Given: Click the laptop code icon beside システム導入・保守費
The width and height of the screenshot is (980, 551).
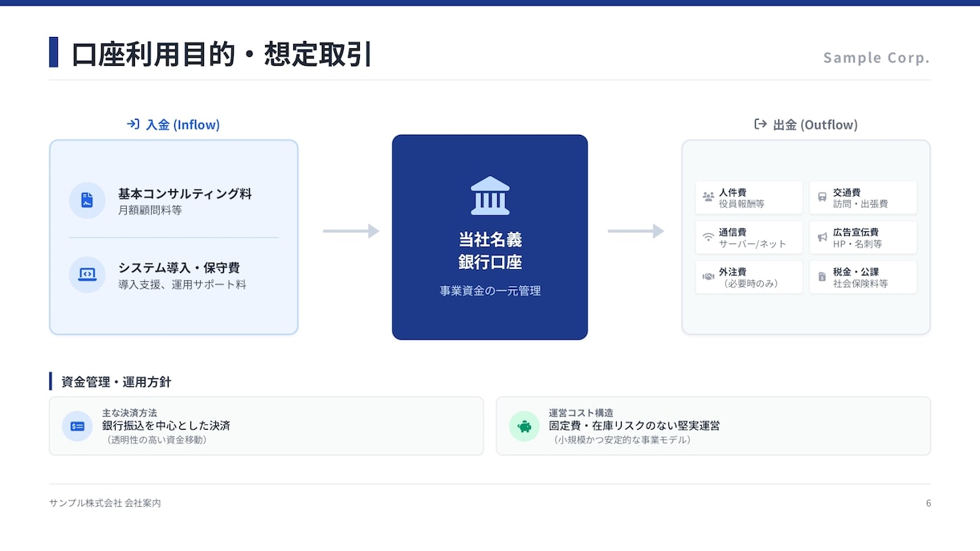Looking at the screenshot, I should [x=87, y=275].
